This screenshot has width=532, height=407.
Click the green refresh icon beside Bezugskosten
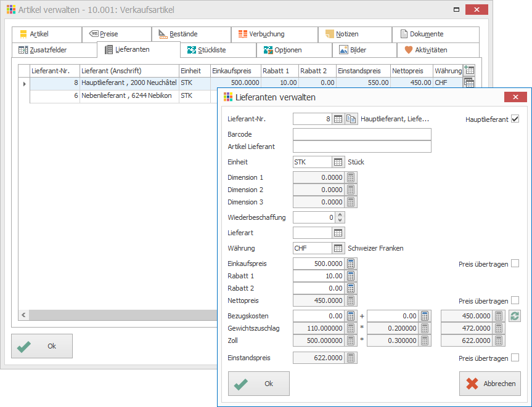pyautogui.click(x=515, y=316)
